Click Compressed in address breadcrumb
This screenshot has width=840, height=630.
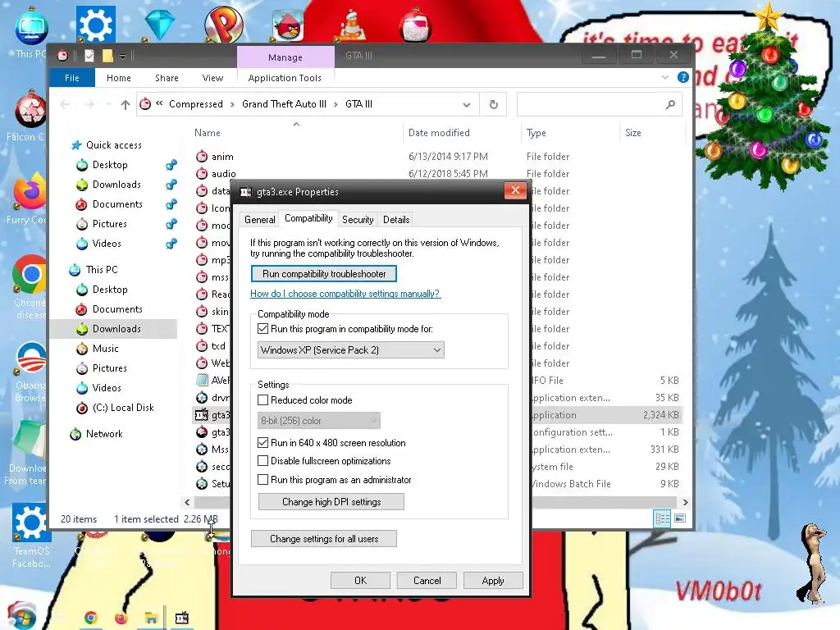pyautogui.click(x=195, y=104)
